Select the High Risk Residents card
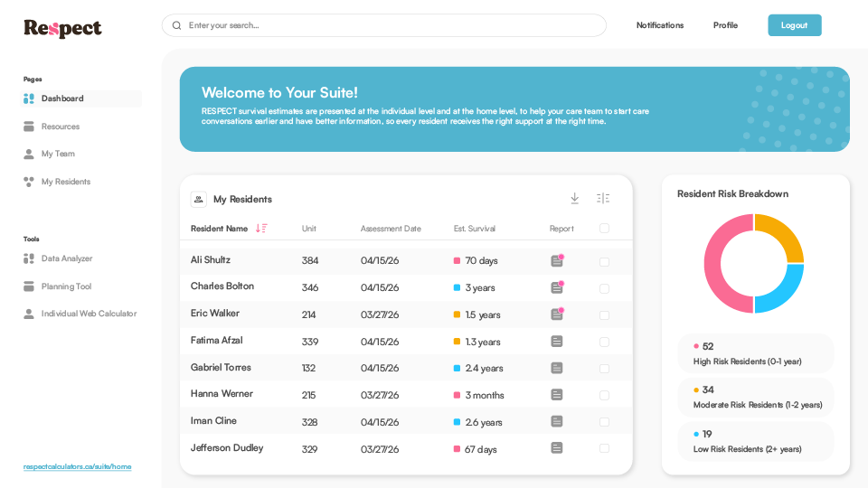The image size is (868, 488). (756, 353)
